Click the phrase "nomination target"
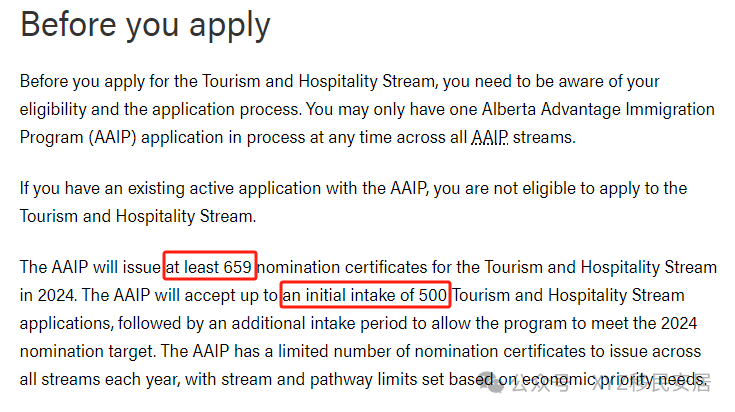 pyautogui.click(x=83, y=352)
